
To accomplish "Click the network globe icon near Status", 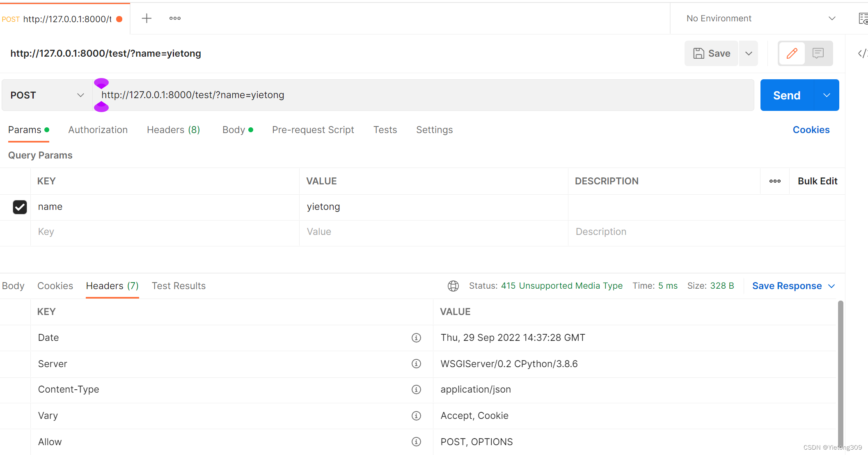I will (x=453, y=286).
